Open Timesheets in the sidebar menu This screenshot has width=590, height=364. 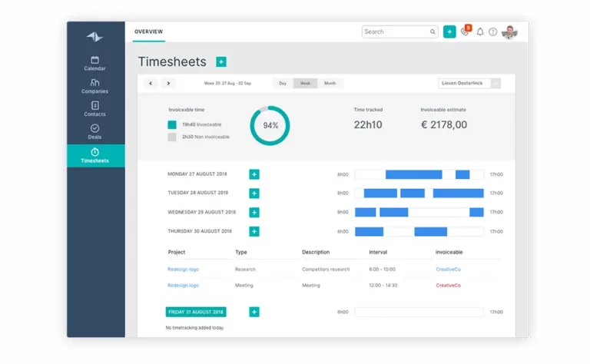click(x=94, y=155)
